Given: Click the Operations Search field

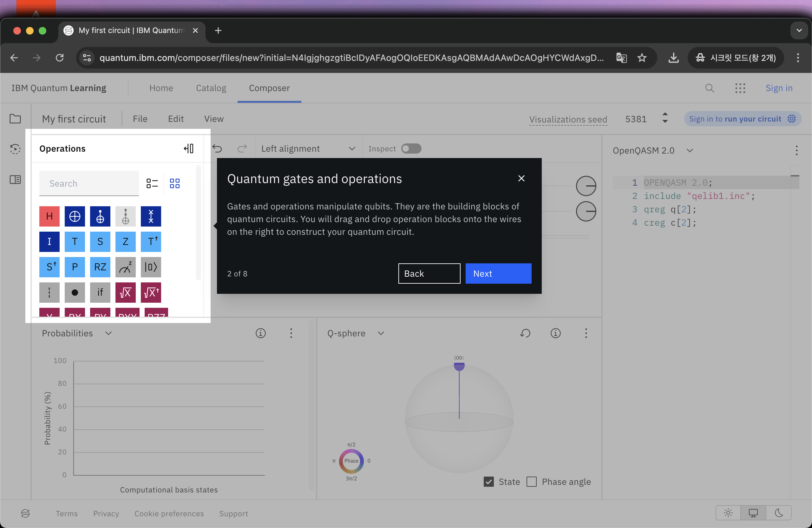Looking at the screenshot, I should click(x=89, y=184).
